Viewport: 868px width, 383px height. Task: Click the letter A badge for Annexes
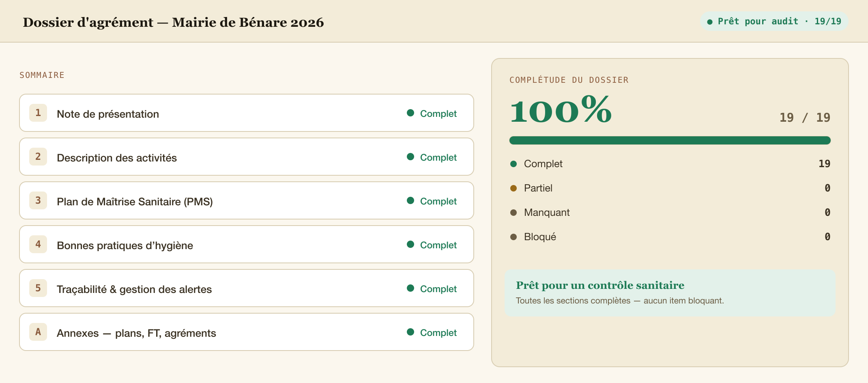tap(38, 332)
